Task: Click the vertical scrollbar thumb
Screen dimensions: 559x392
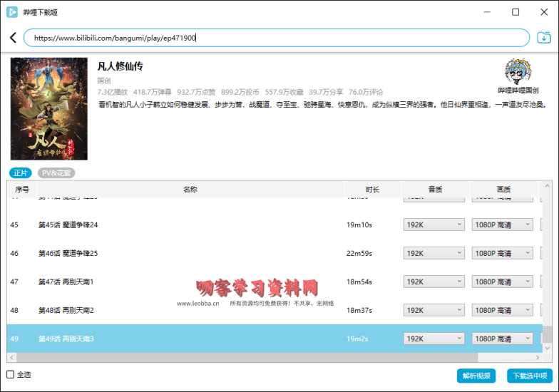Action: point(548,334)
